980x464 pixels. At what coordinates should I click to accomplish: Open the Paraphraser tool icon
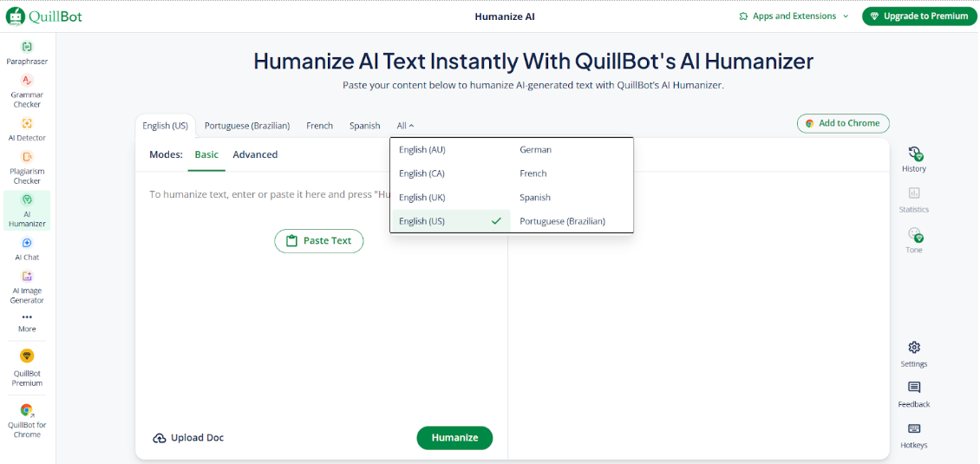click(27, 47)
